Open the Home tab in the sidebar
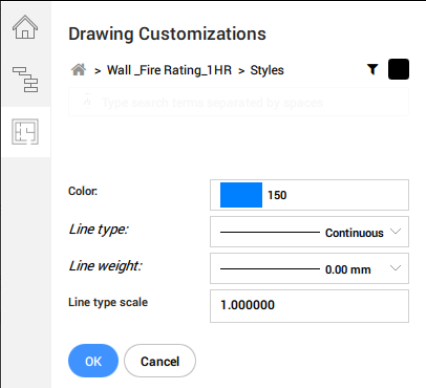The height and width of the screenshot is (388, 426). click(25, 27)
